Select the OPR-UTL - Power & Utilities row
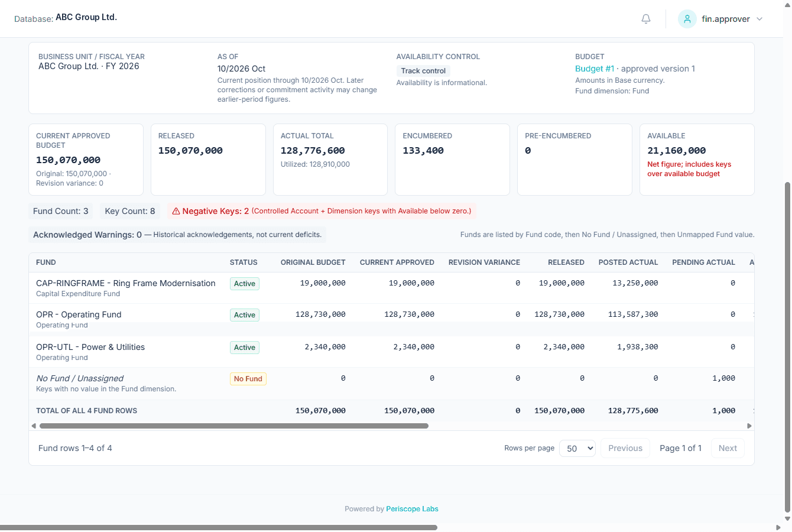The width and height of the screenshot is (792, 532). click(391, 352)
